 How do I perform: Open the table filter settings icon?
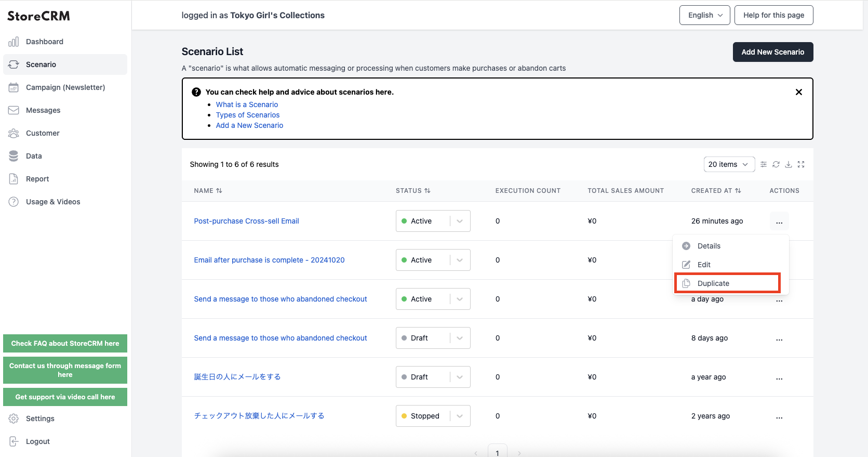(x=764, y=164)
